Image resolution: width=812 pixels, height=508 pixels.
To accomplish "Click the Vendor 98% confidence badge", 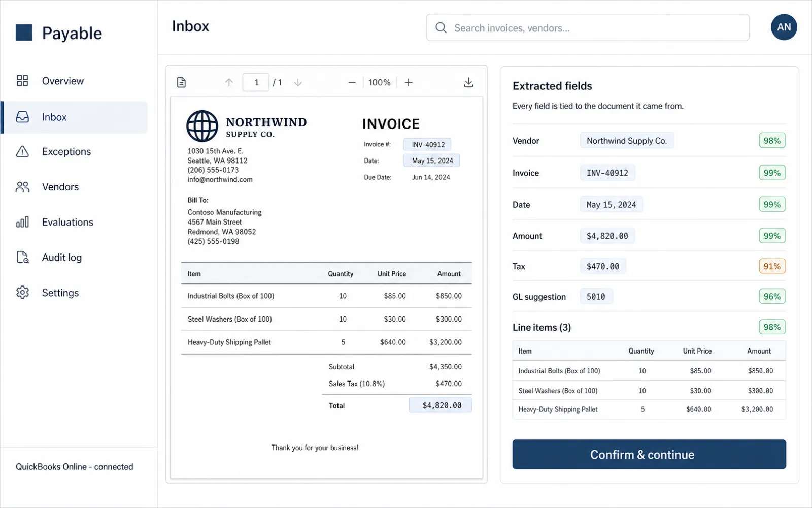I will tap(772, 141).
